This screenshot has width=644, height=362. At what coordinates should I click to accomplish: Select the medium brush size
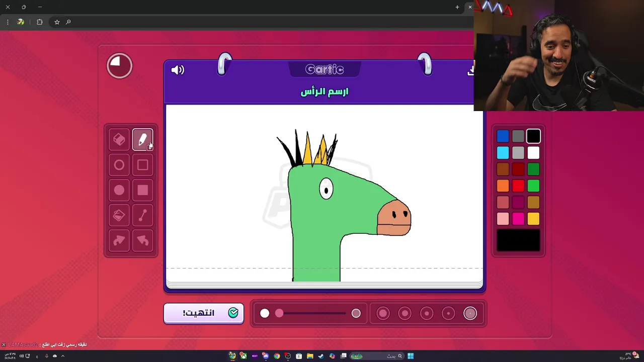427,313
